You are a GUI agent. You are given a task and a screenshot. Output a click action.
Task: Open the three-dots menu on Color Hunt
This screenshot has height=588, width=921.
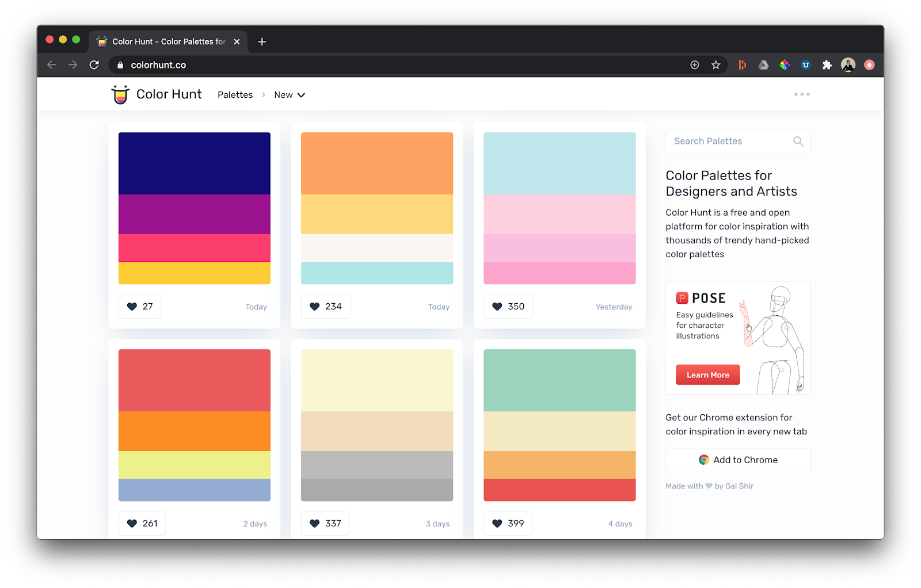[802, 94]
